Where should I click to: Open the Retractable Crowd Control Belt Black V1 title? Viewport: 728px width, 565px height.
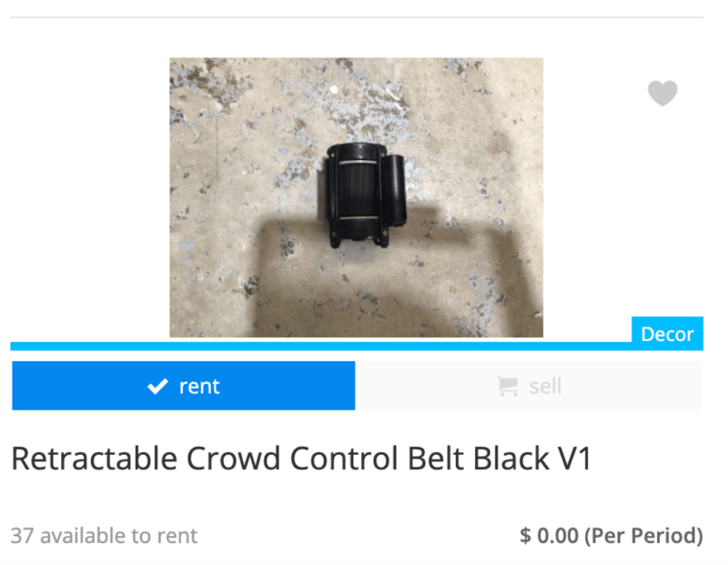301,459
